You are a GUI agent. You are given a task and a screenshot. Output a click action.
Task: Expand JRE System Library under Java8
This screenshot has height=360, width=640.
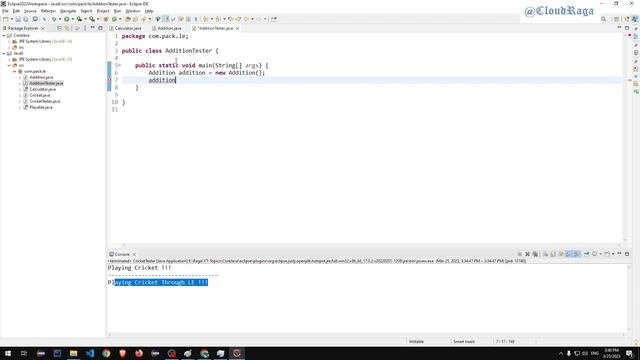tap(9, 60)
